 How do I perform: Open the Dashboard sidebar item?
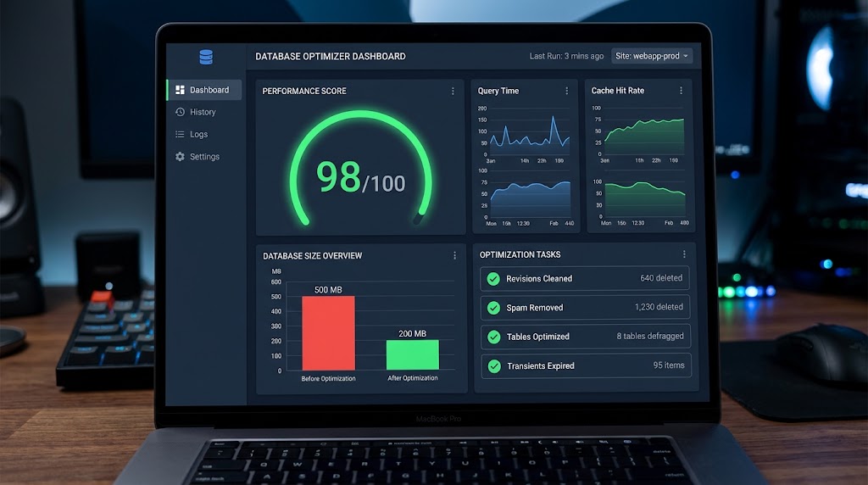pyautogui.click(x=204, y=90)
